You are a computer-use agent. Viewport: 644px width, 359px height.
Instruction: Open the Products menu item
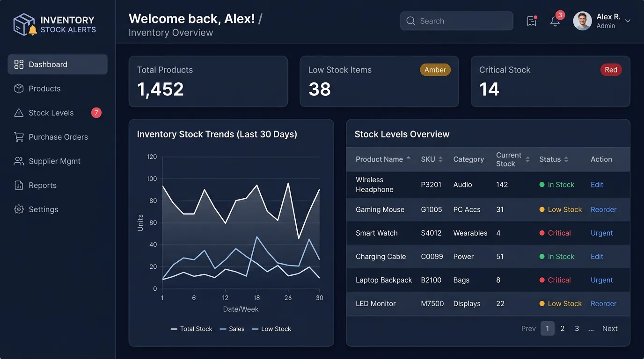coord(58,89)
